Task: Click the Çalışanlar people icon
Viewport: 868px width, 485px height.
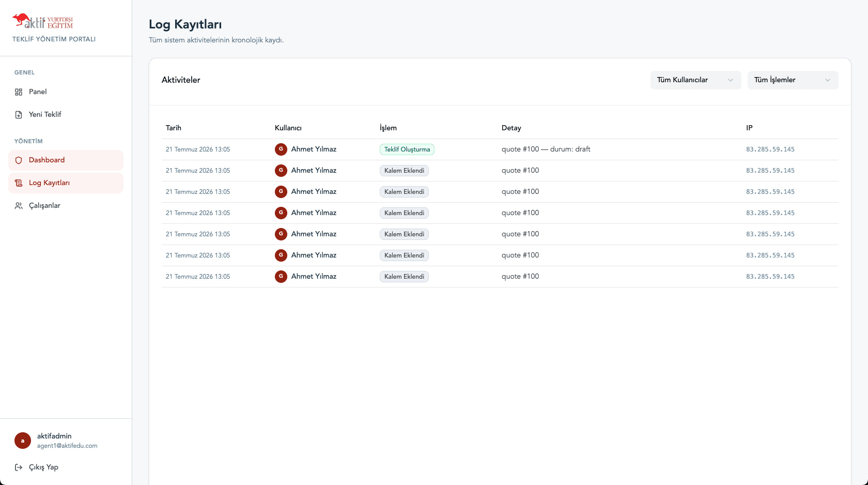Action: tap(19, 206)
